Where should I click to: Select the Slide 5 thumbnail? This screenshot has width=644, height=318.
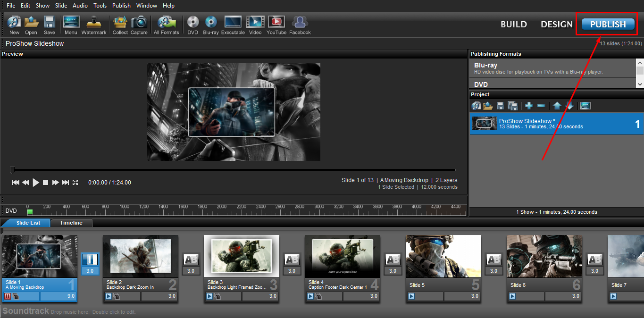[443, 257]
